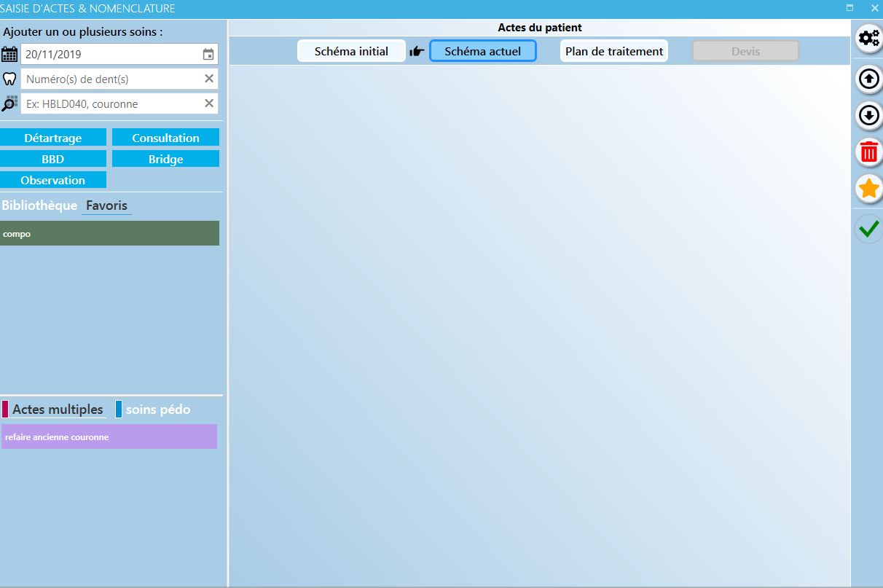Screen dimensions: 883x588
Task: Click the red trash delete icon
Action: click(868, 152)
